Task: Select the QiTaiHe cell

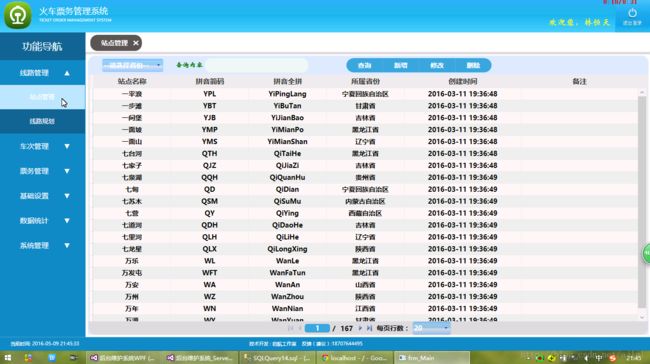Action: 287,154
